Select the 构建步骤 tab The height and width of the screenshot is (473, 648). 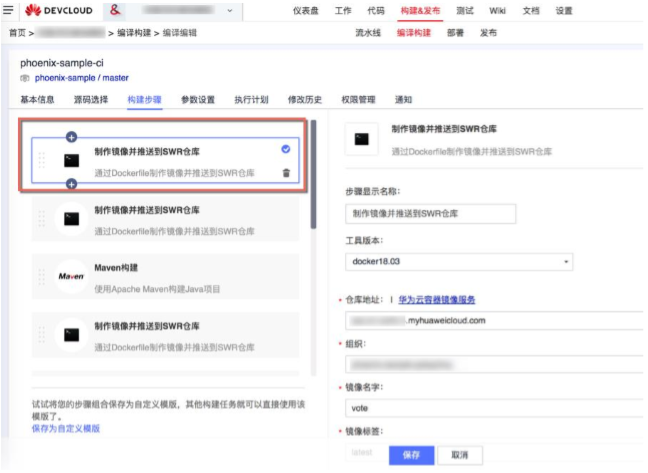click(144, 100)
